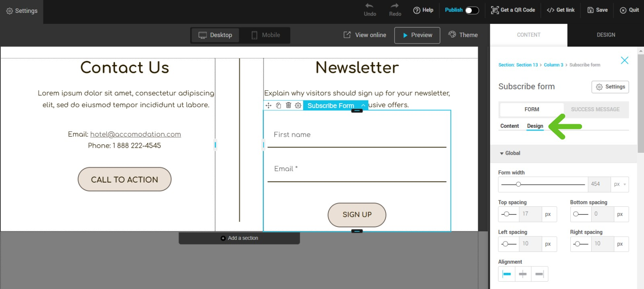Click bottom resize handle of Subscribe Form

357,231
